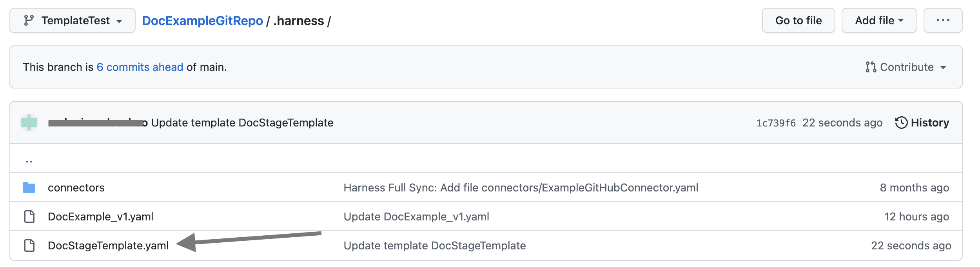Viewport: 980px width, 267px height.
Task: Expand the Contribute dropdown arrow
Action: point(943,68)
